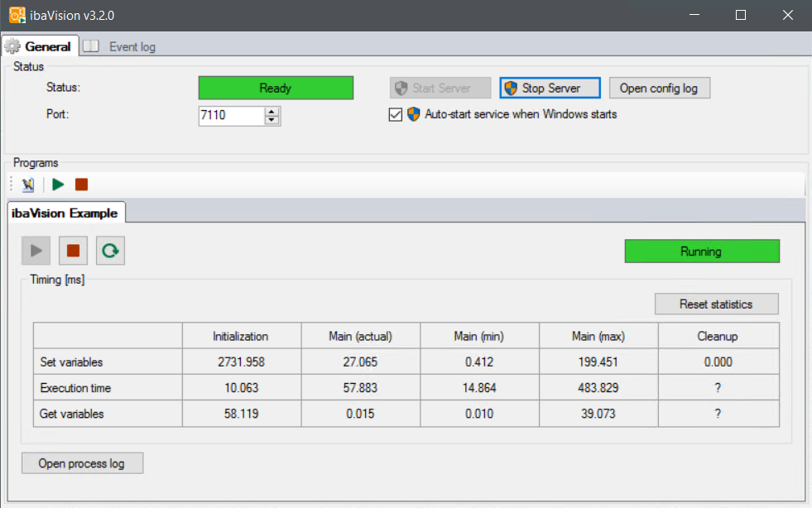
Task: Click the 2731.958 initialization value
Action: [x=242, y=362]
